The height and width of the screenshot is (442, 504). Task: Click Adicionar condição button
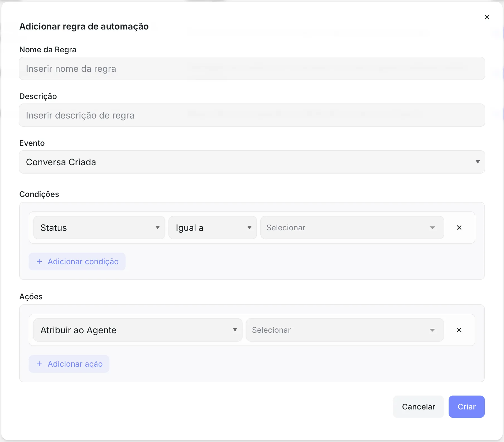click(77, 261)
